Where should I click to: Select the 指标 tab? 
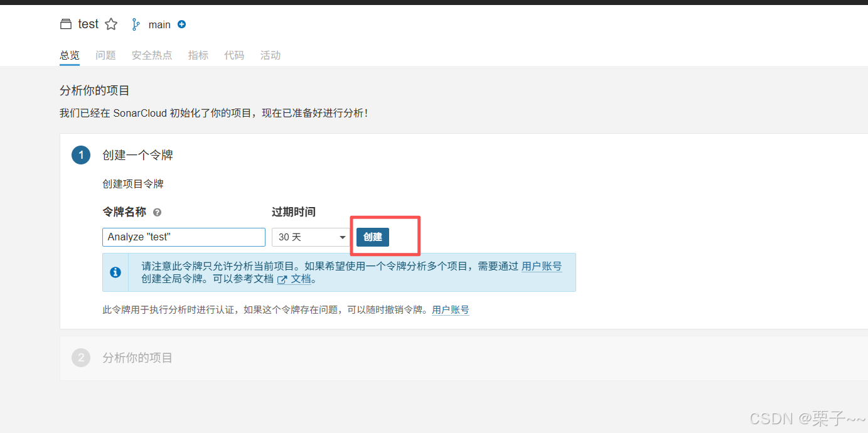[198, 55]
